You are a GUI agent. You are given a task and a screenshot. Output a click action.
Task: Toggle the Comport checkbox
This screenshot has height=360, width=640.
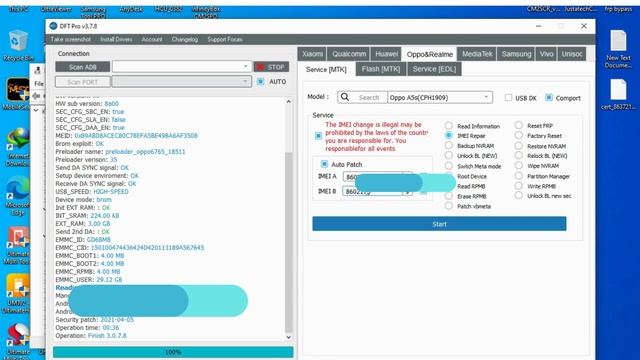pos(549,98)
